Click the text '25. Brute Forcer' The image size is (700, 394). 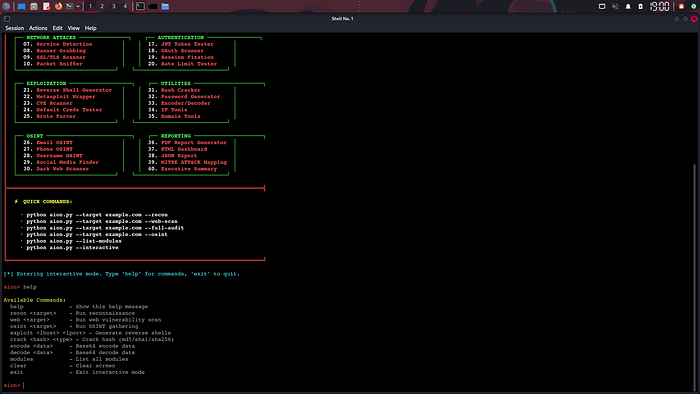(x=50, y=116)
